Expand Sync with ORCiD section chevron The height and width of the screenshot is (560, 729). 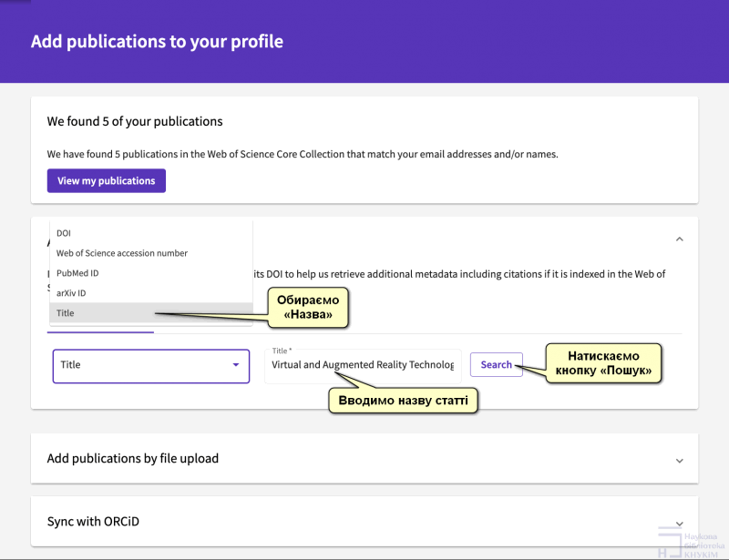(679, 524)
